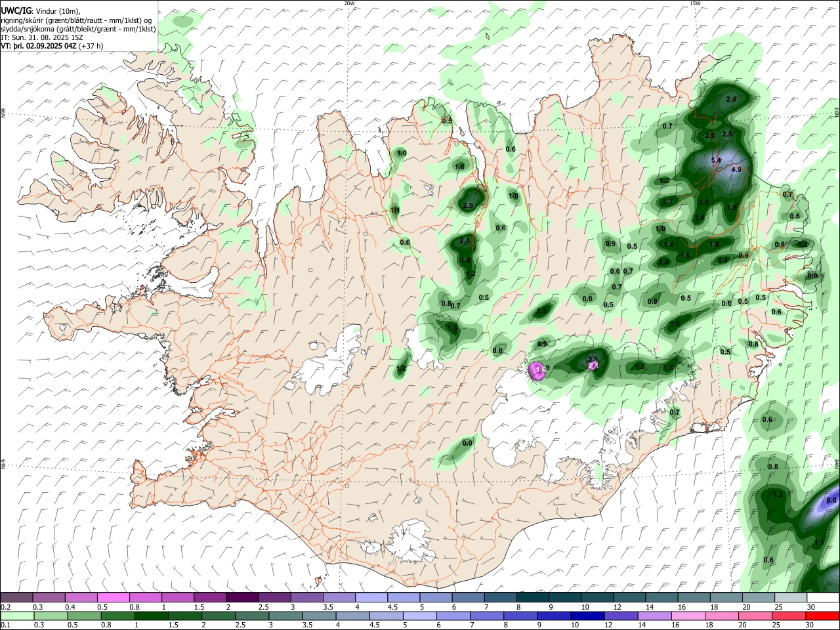Click the 3.1 precipitation value north of Vatnajökull
840x630 pixels.
[x=592, y=359]
